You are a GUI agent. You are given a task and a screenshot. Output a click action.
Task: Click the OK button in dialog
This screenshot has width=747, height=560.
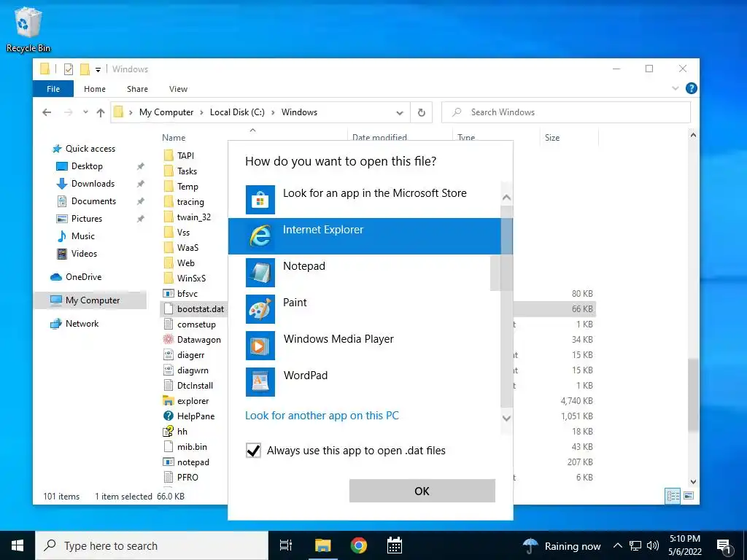click(x=422, y=491)
